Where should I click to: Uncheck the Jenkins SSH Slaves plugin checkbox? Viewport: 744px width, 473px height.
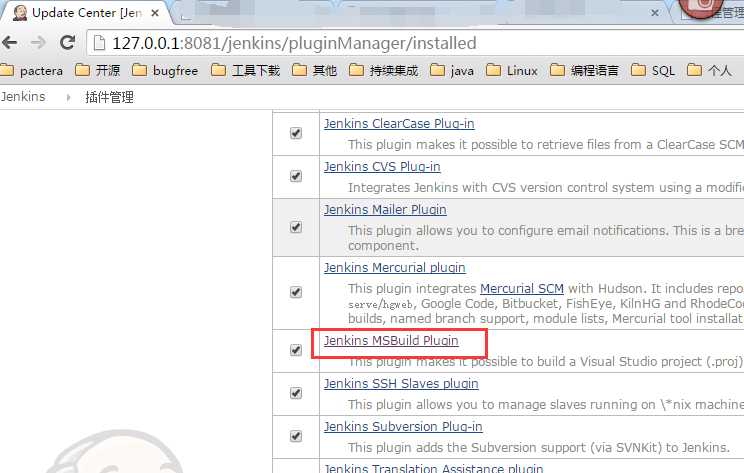296,393
